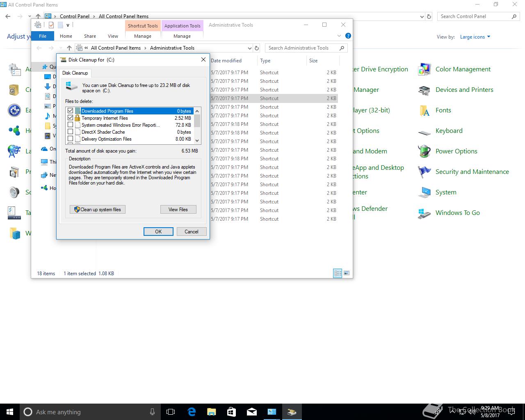The width and height of the screenshot is (525, 420).
Task: Switch to the Home ribbon tab
Action: (66, 36)
